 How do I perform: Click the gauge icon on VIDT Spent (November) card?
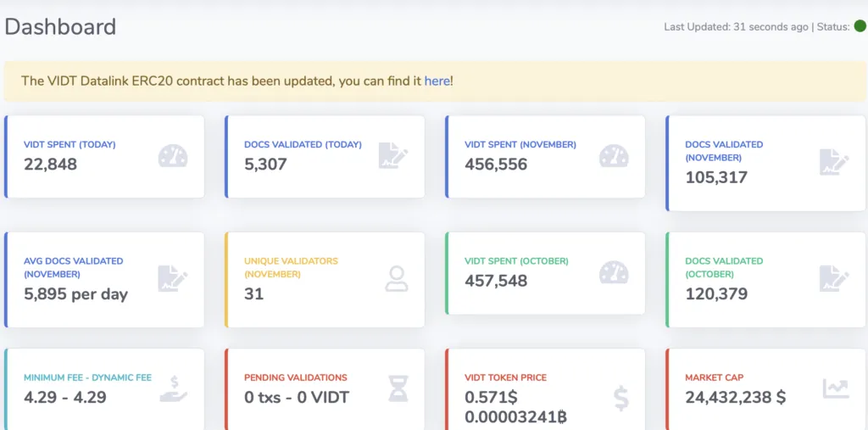[614, 156]
